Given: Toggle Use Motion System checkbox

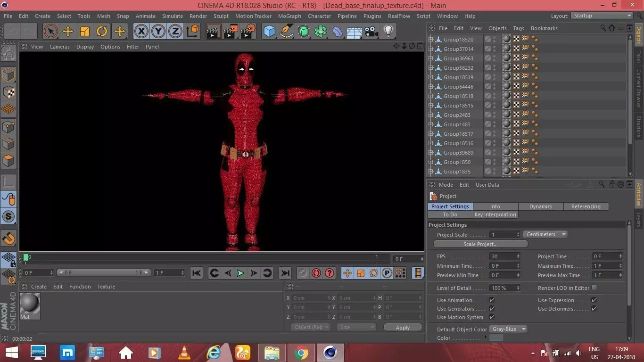Looking at the screenshot, I should [492, 317].
